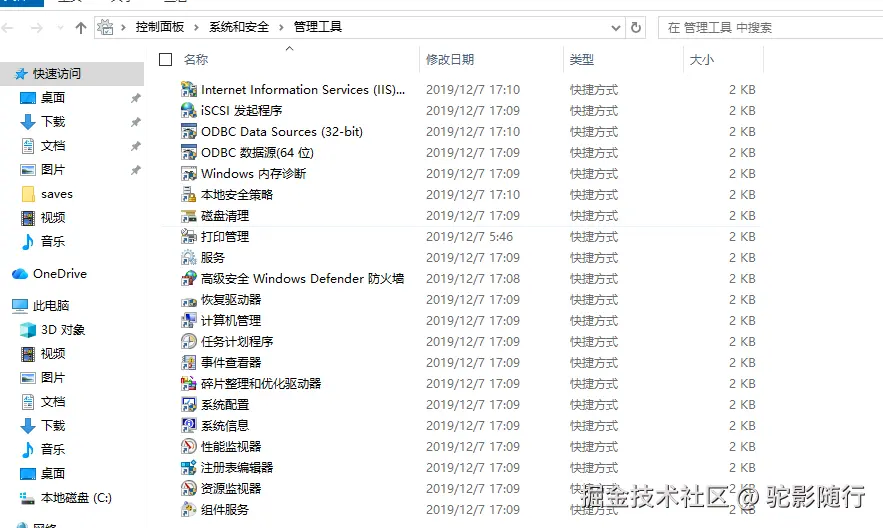Unpin 桌面 using its pin icon

pos(136,98)
